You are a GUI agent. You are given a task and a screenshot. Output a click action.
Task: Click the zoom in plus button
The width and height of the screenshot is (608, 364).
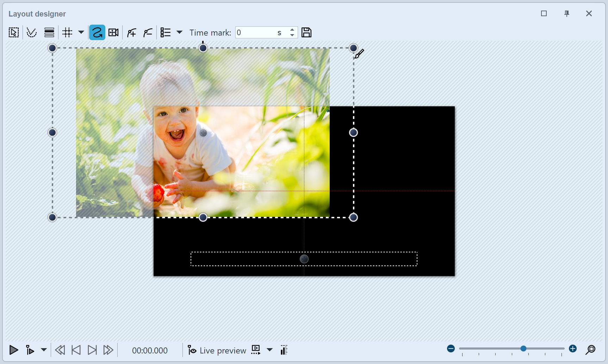coord(573,349)
